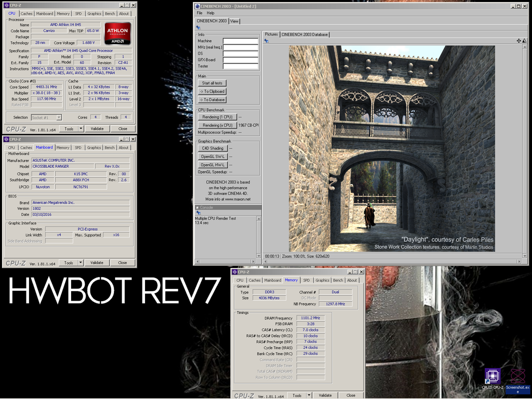Viewport: 532px width, 399px height.
Task: Click the triangle icon beside the move icon
Action: pos(524,41)
